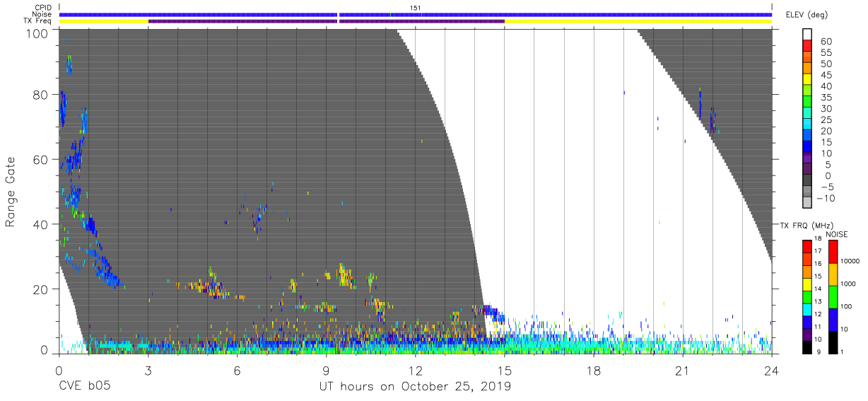
Task: Click the "21" tick on UT hours axis
Action: 683,370
